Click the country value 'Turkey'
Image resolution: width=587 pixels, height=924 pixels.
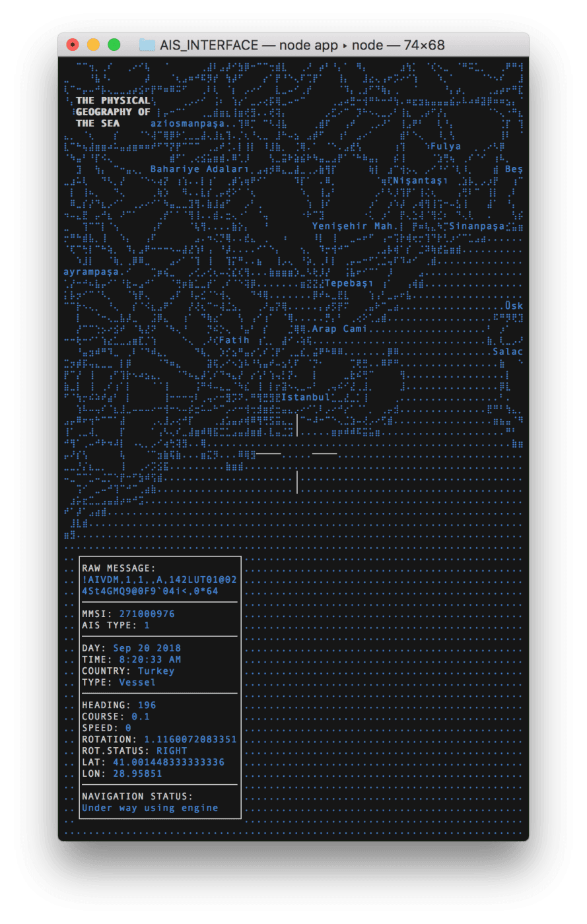(156, 671)
